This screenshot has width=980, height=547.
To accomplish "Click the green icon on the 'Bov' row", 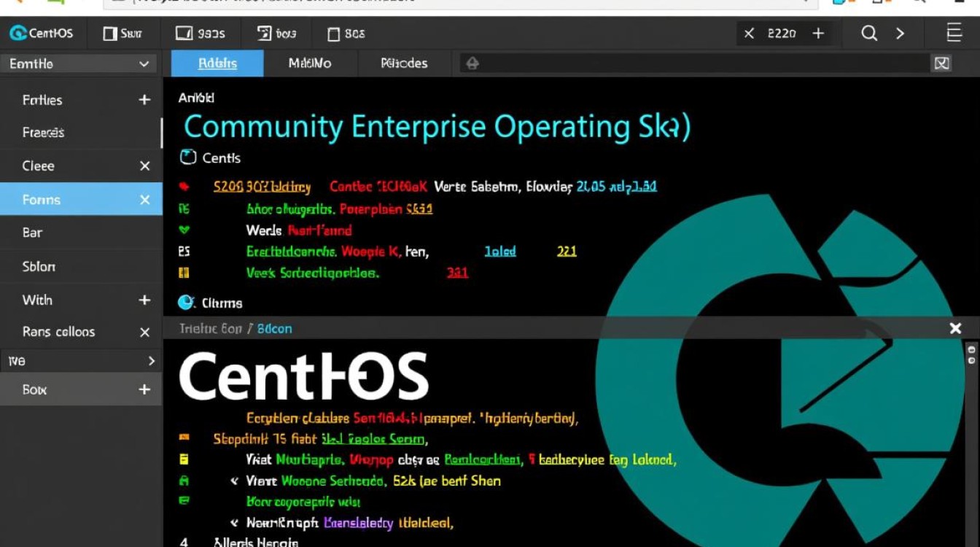I will (184, 501).
